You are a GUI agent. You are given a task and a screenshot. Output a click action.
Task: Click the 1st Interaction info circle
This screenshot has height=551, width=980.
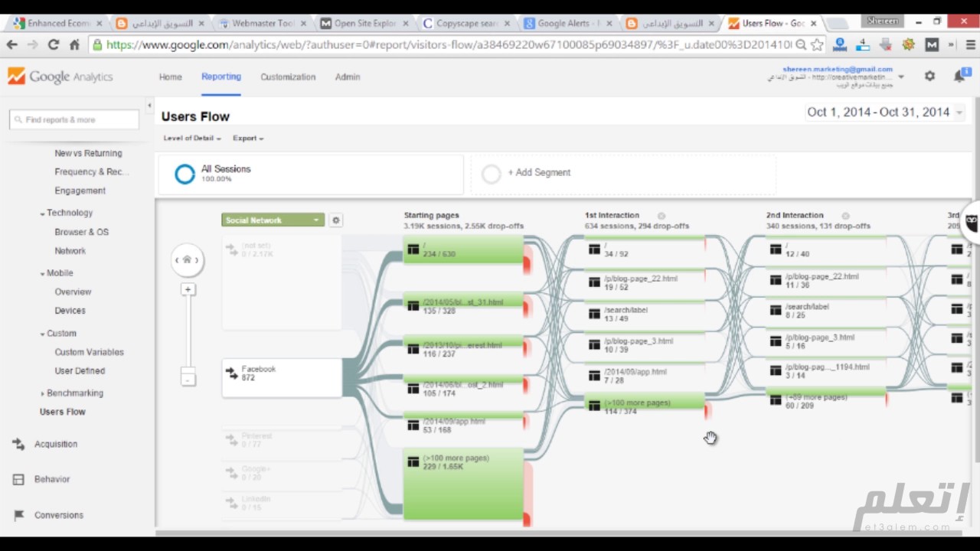tap(661, 216)
